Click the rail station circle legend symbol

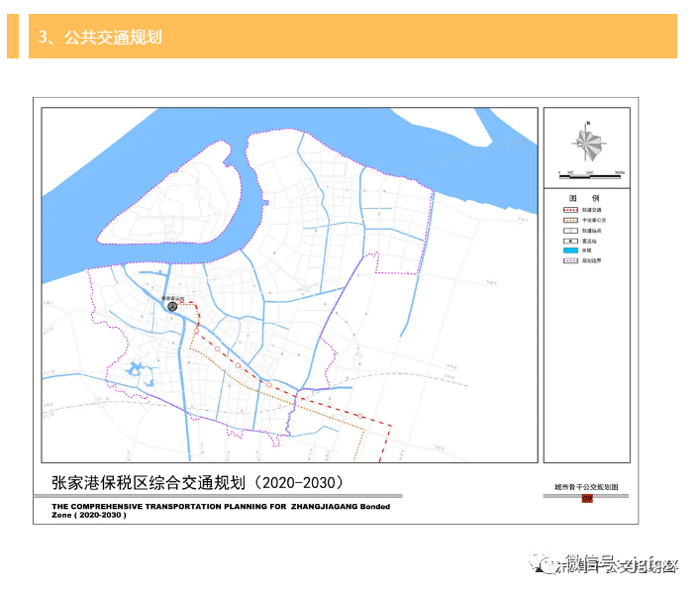(x=570, y=231)
